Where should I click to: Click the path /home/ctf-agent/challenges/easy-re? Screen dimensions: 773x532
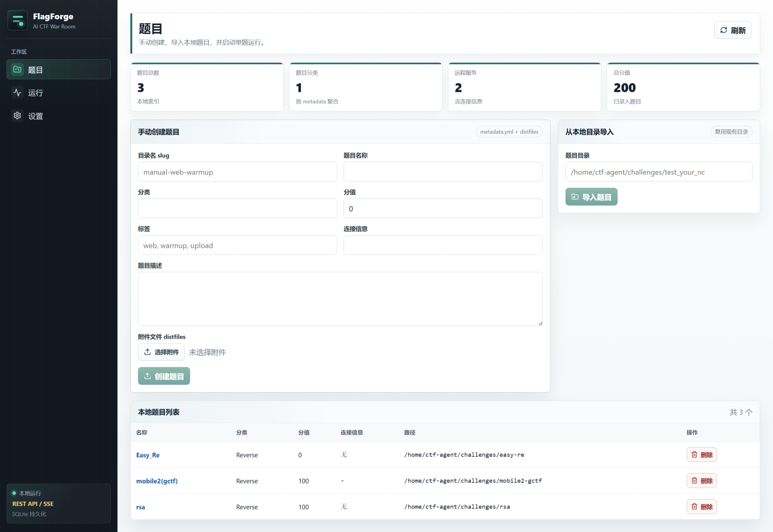pyautogui.click(x=464, y=455)
